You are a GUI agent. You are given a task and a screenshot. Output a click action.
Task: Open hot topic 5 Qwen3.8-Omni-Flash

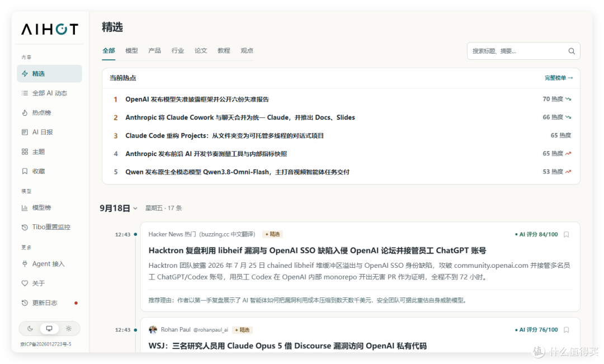click(x=237, y=172)
